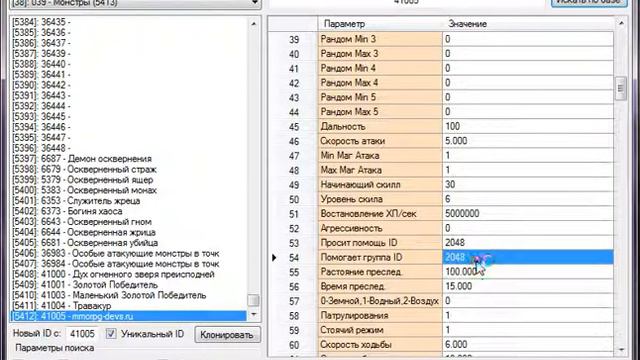Click the Дальность value cell 100
Screen dimensions: 640x360
[x=528, y=126]
